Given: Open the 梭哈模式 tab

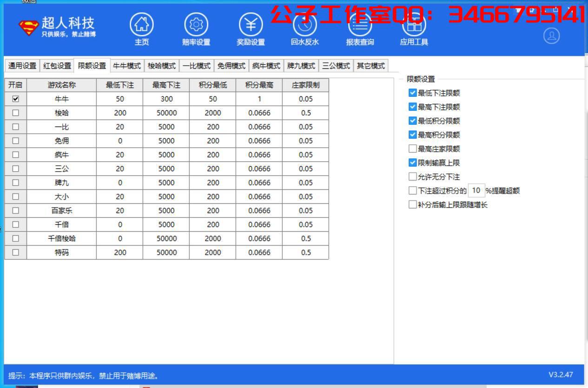Looking at the screenshot, I should (162, 66).
